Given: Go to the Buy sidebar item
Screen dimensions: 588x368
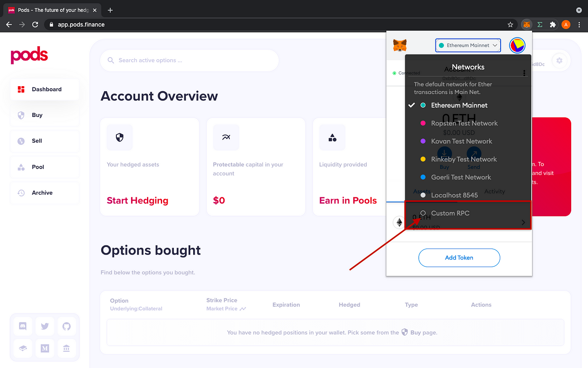Looking at the screenshot, I should click(x=45, y=115).
